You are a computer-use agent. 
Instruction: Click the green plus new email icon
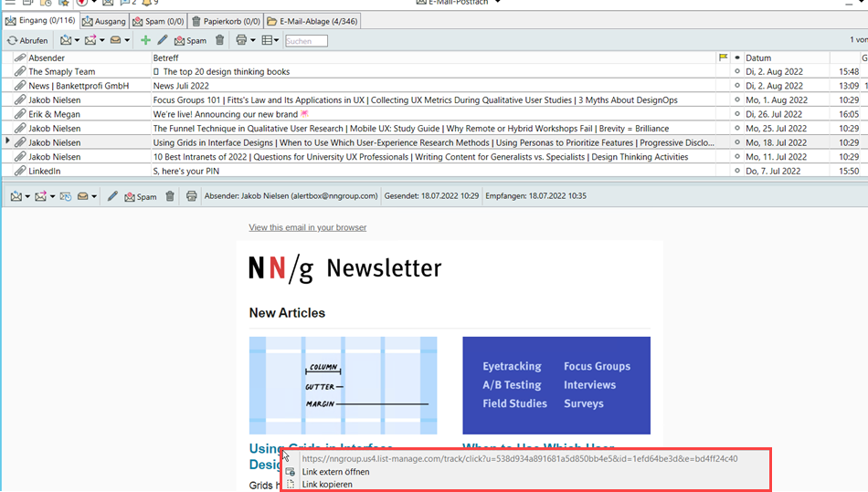[x=145, y=40]
